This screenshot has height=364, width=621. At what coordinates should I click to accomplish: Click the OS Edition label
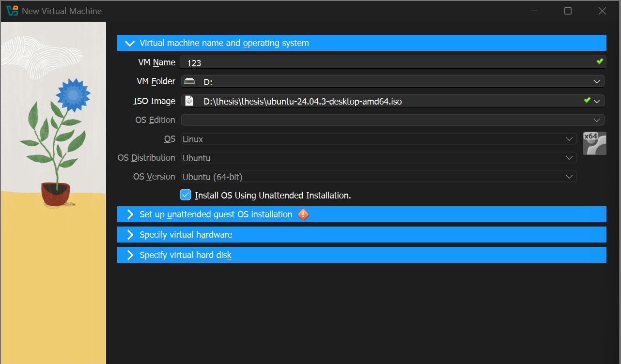(x=155, y=120)
